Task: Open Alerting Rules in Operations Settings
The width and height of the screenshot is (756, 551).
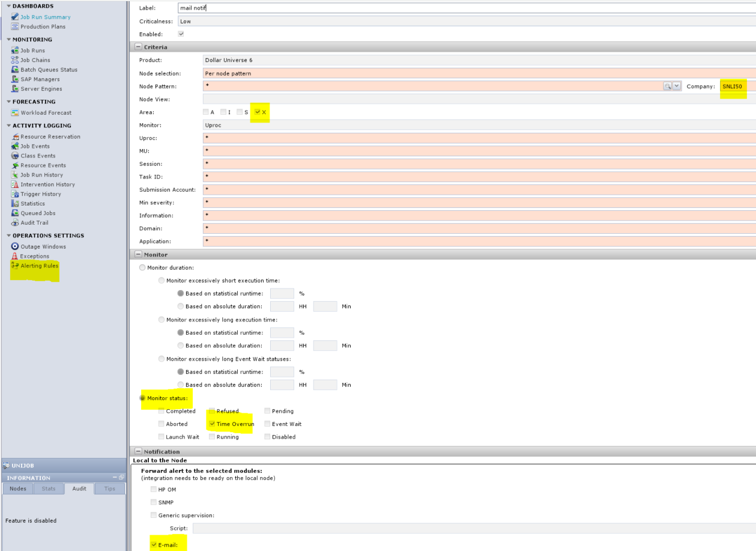Action: pos(39,266)
